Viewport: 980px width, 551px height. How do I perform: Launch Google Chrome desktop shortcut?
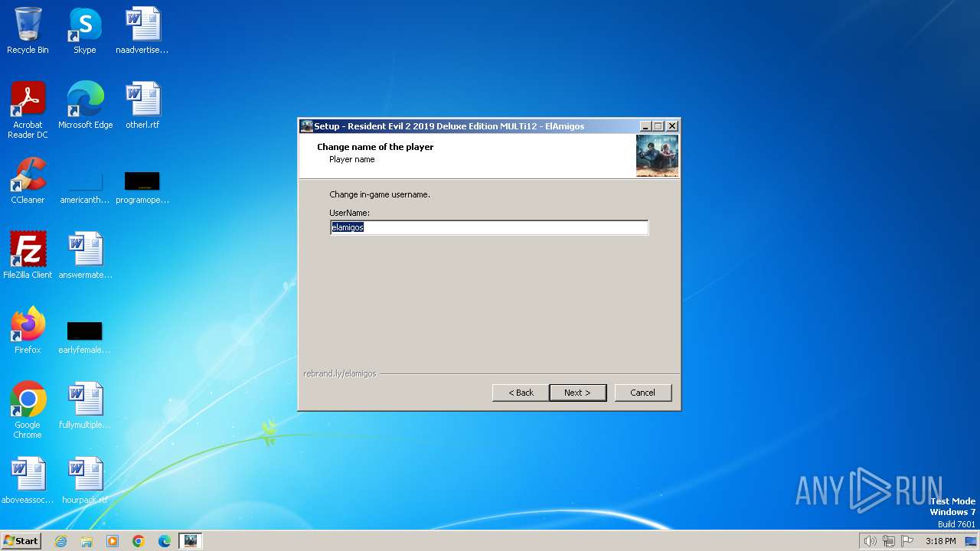tap(28, 410)
